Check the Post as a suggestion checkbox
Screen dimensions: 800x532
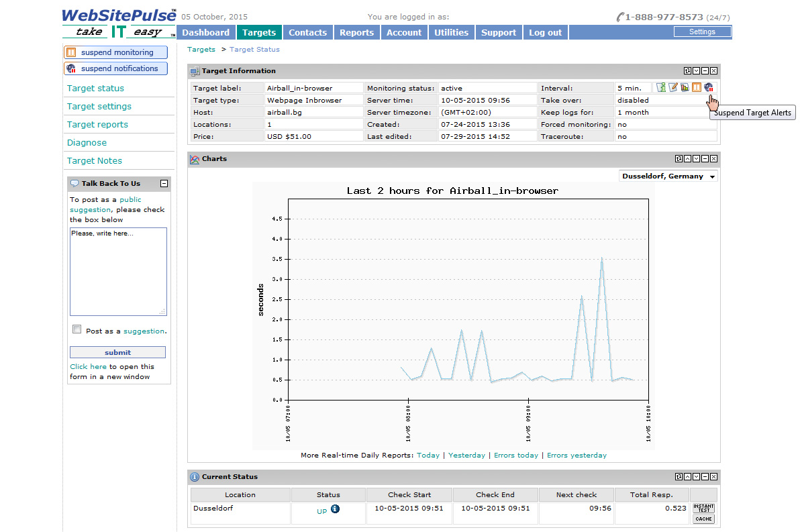[77, 329]
